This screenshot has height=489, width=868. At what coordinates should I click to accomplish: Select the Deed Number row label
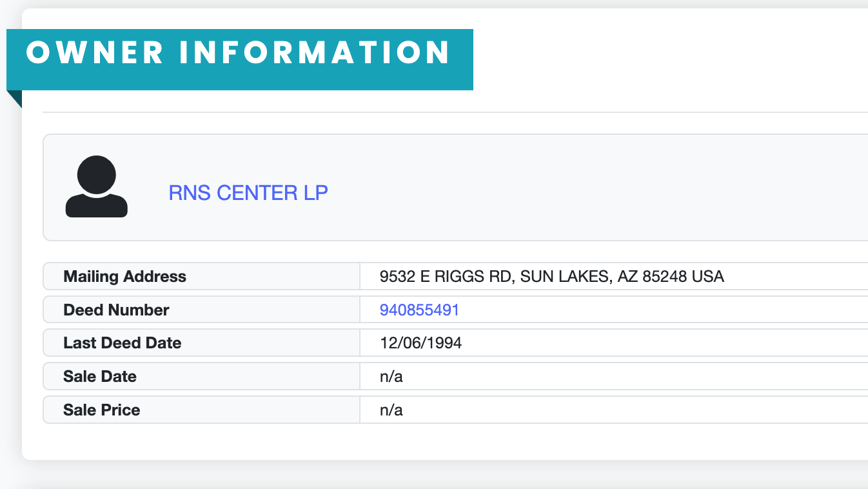click(x=116, y=310)
